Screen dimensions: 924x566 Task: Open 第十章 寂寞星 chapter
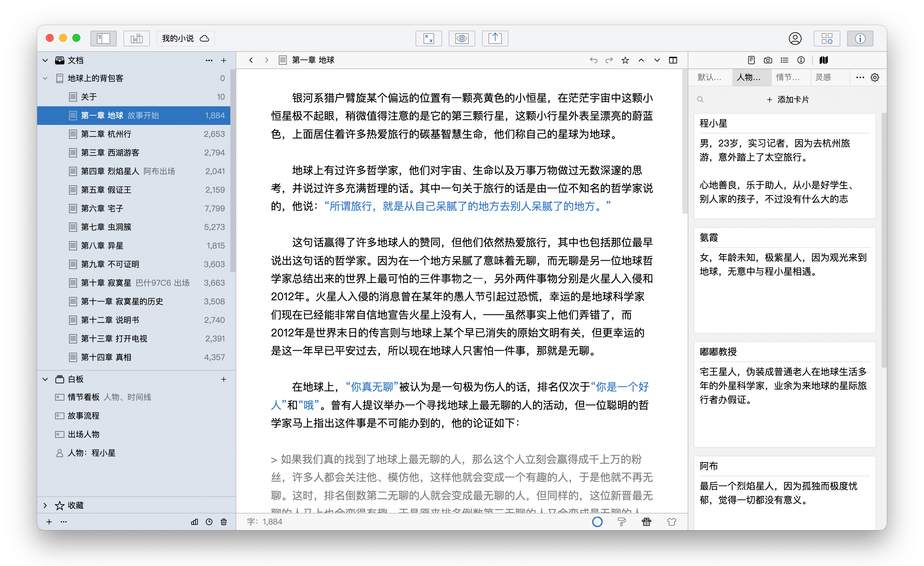point(133,283)
